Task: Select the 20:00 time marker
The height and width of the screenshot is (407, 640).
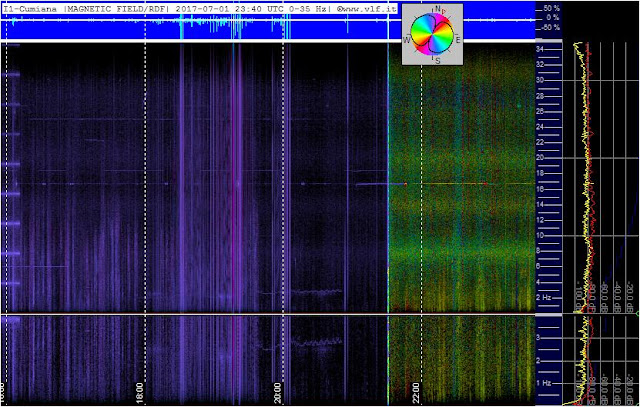Action: [x=278, y=393]
